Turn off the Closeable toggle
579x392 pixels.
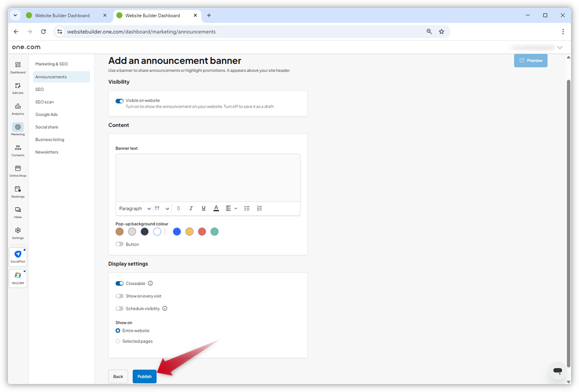[119, 284]
